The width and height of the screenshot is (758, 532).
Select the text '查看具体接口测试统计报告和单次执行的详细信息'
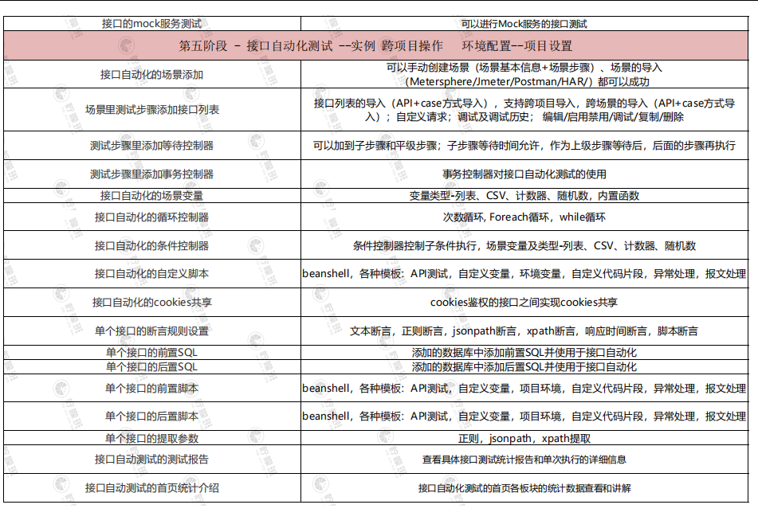point(524,459)
